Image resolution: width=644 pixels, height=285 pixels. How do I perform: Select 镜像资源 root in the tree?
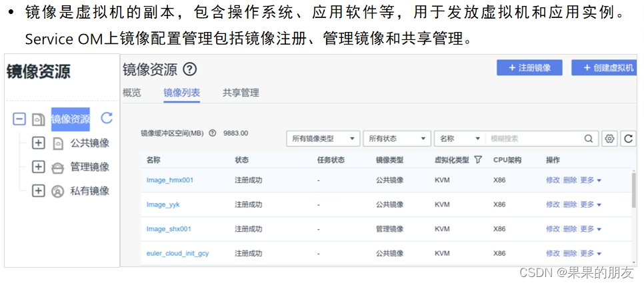click(x=70, y=119)
